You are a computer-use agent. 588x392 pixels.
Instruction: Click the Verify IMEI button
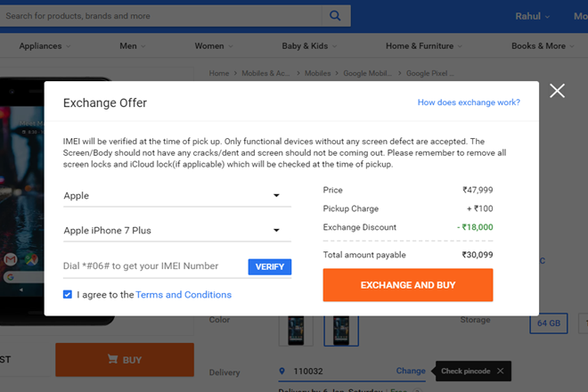click(269, 266)
